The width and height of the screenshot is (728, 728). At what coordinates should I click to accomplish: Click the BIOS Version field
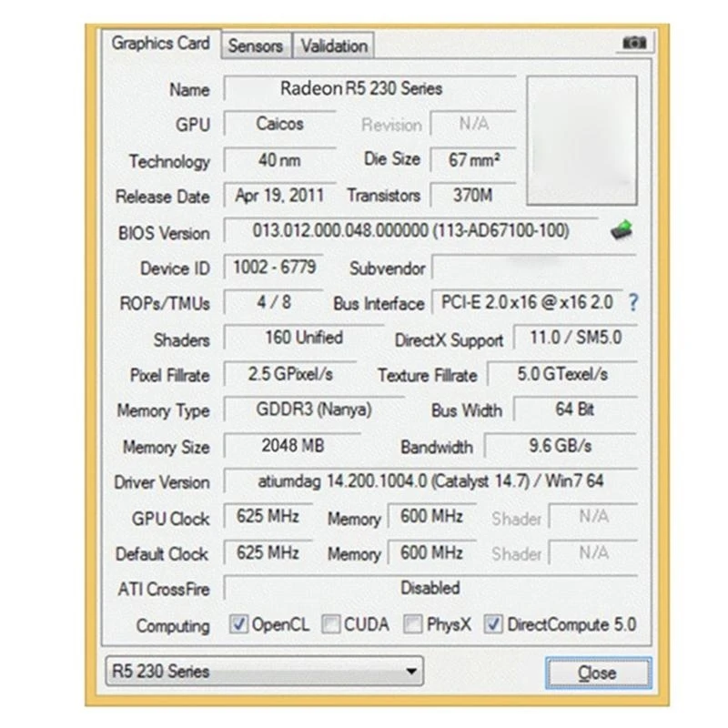411,230
